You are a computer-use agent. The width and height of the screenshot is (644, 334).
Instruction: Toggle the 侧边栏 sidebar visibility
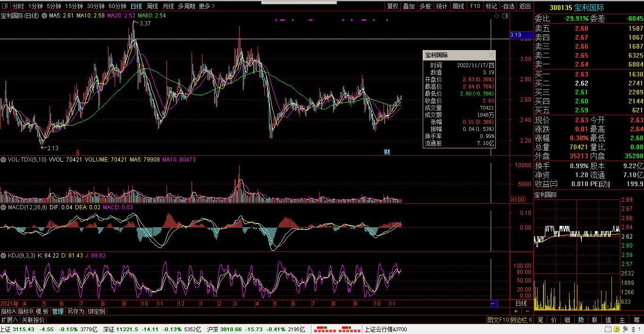(x=521, y=320)
